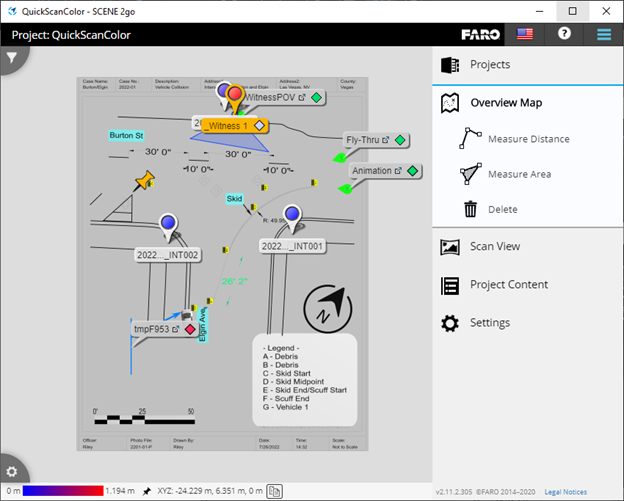The height and width of the screenshot is (501, 624).
Task: Click green diamond on Fly-Thru label
Action: pos(400,140)
